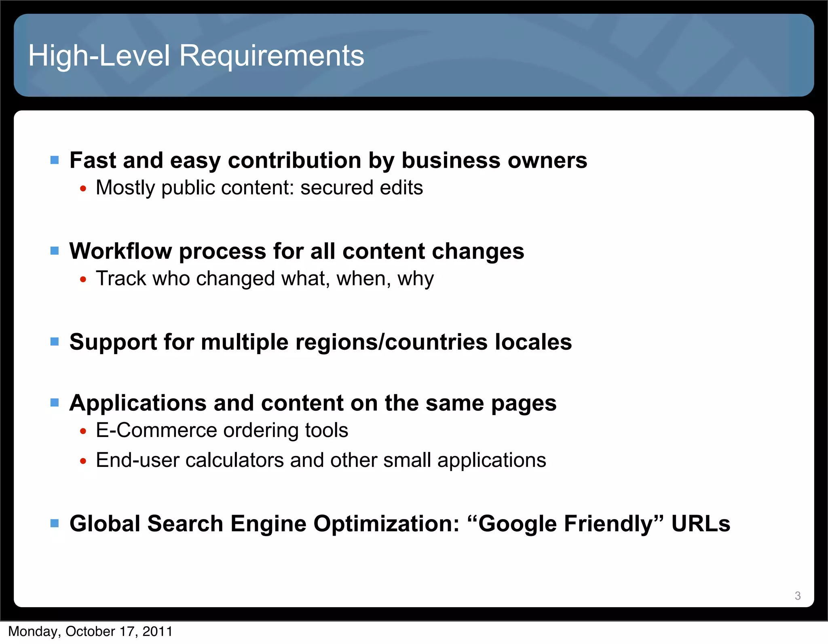
Task: Select 'Fast and easy contribution by business owners'
Action: (328, 160)
